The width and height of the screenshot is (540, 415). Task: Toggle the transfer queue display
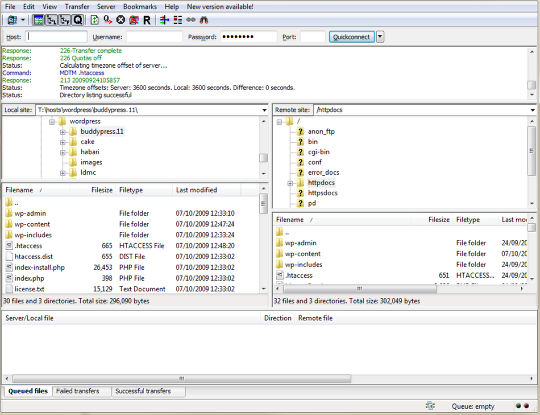78,20
